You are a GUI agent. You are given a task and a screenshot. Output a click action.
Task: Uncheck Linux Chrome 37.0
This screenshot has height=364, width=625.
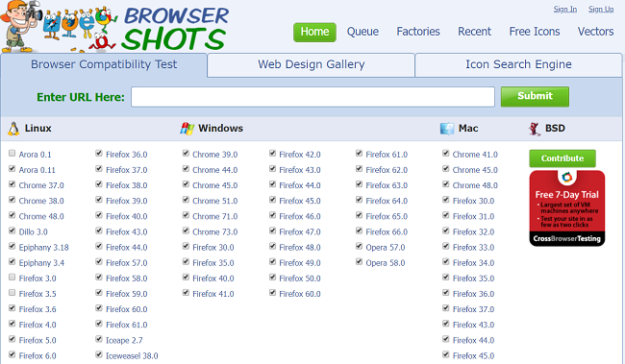tap(12, 184)
